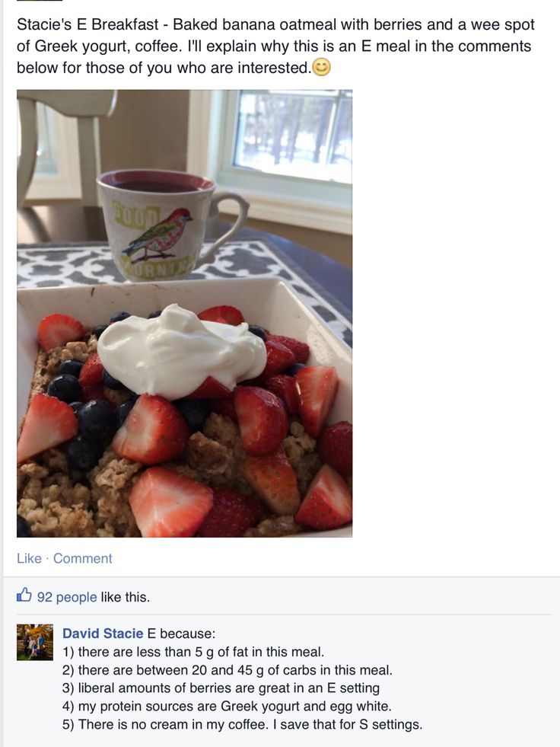Image resolution: width=560 pixels, height=747 pixels.
Task: Click the "E because:" comment text
Action: coord(181,634)
